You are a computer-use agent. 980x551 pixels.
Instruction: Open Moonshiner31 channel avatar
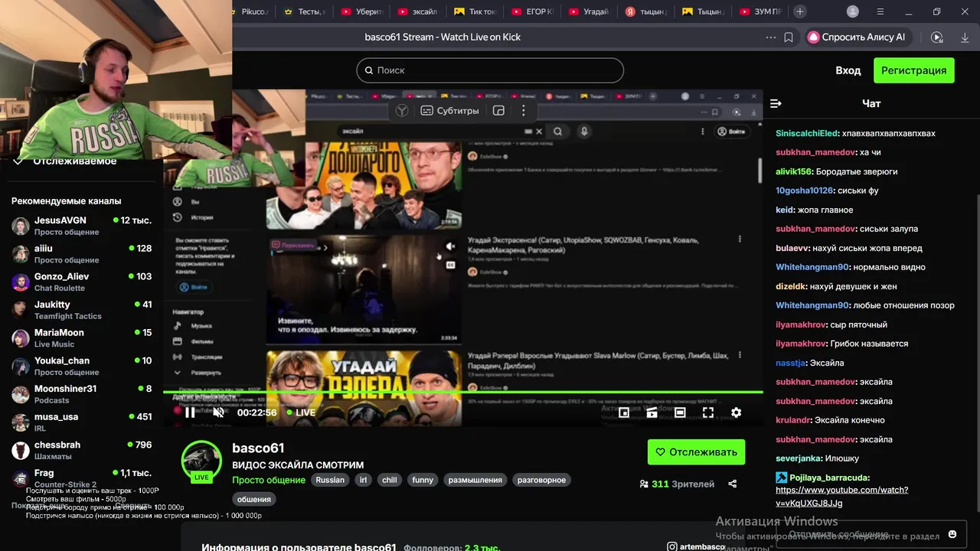[21, 394]
